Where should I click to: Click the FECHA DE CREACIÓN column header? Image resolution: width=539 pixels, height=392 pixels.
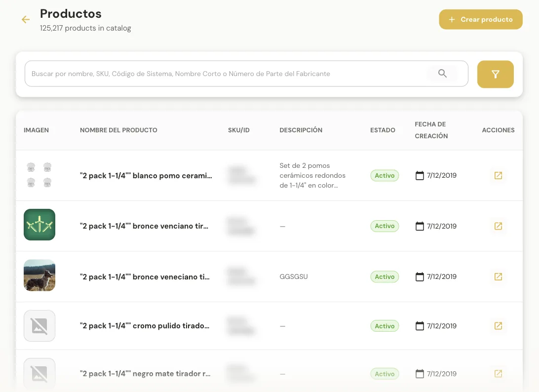[431, 130]
